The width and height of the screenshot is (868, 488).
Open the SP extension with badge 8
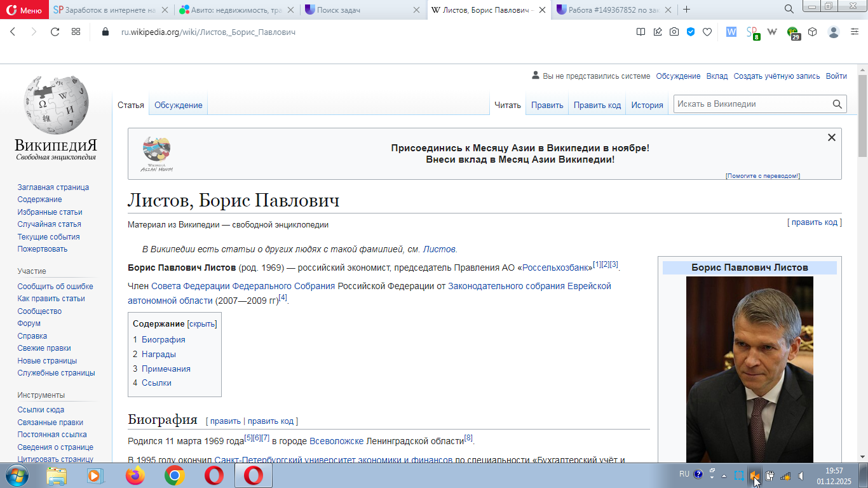[752, 32]
